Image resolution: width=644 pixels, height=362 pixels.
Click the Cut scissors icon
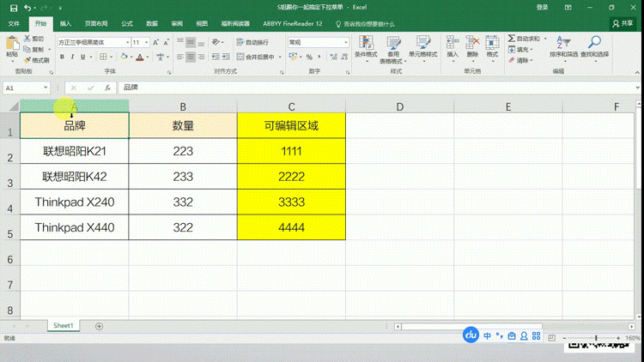pos(27,39)
